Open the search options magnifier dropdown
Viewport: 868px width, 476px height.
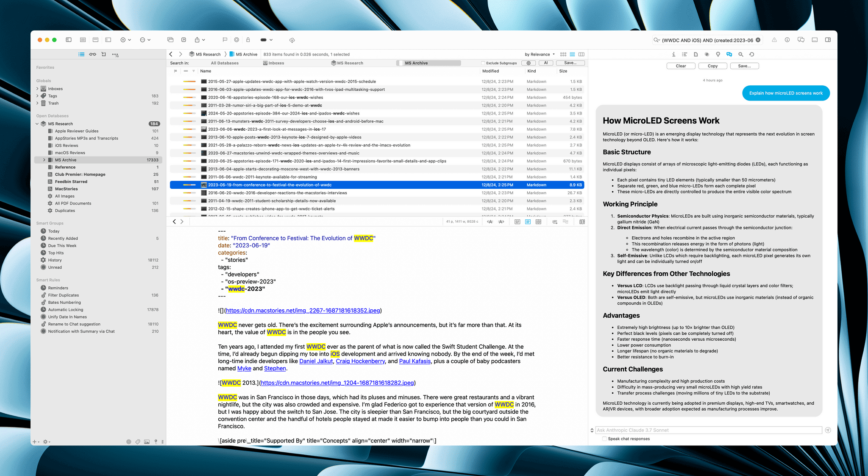pos(657,40)
